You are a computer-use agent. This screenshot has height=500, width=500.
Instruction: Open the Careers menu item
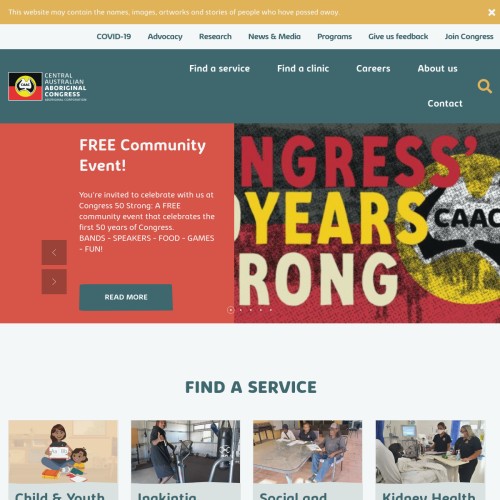[x=373, y=69]
